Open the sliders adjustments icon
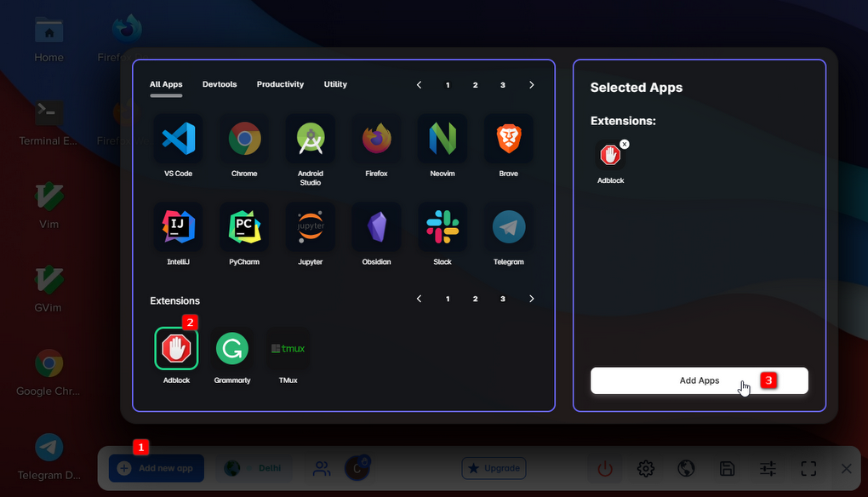This screenshot has width=868, height=497. point(768,469)
